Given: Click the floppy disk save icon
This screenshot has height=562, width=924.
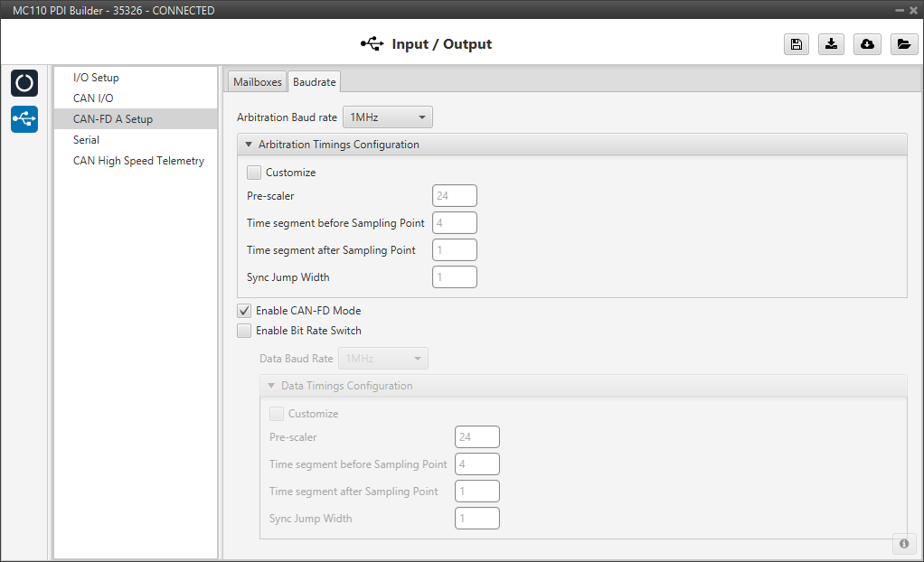Looking at the screenshot, I should tap(796, 44).
